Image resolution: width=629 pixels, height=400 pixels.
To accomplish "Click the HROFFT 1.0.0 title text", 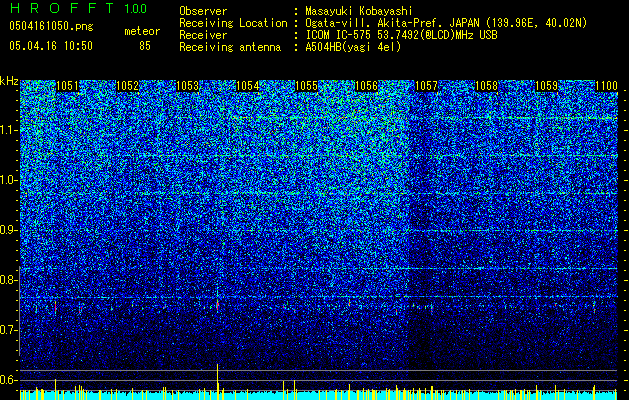I will point(78,8).
